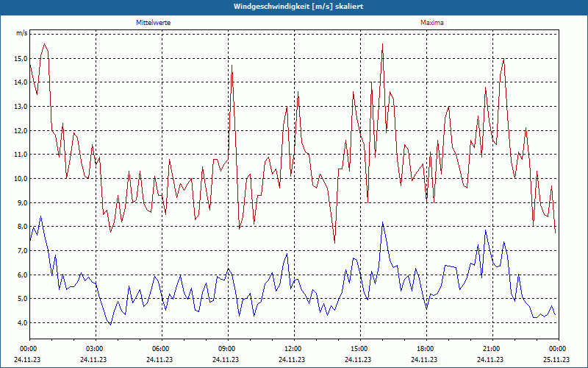Click the '24.11.23' date under '09:00'
The height and width of the screenshot is (368, 588).
(226, 359)
